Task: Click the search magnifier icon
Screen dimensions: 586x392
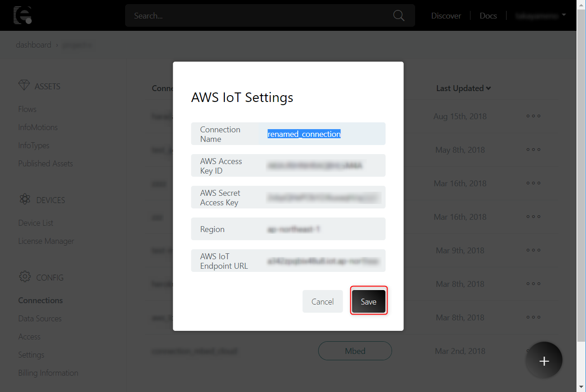Action: coord(398,15)
